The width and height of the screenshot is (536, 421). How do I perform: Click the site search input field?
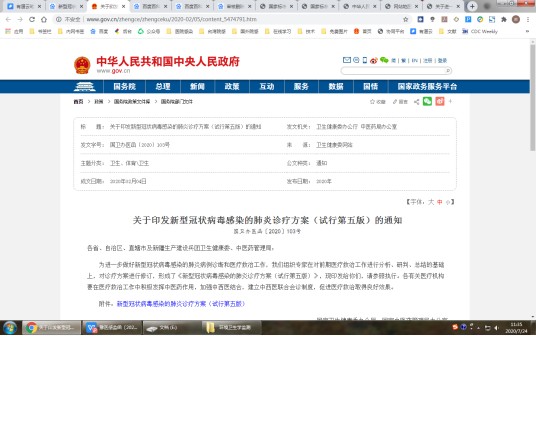[393, 71]
